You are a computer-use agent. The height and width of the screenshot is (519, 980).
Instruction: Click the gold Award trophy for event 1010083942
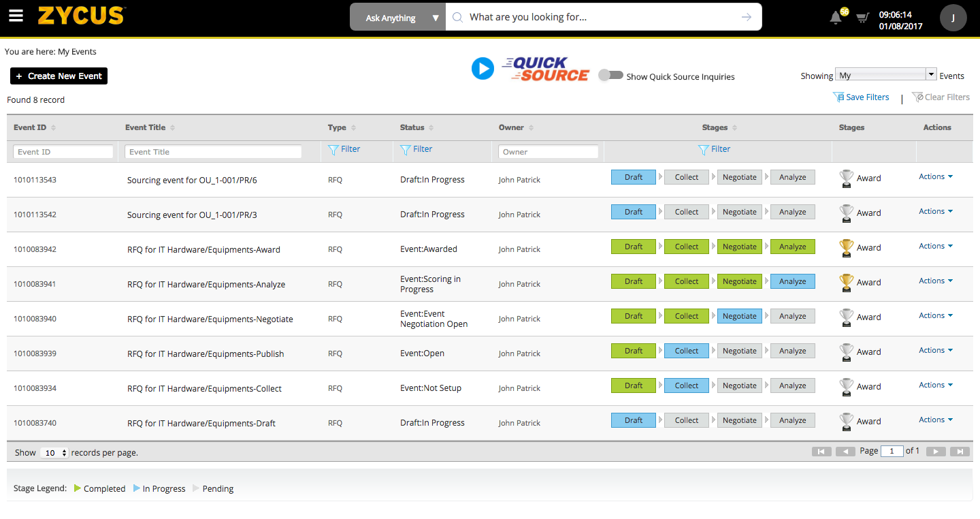pos(847,248)
